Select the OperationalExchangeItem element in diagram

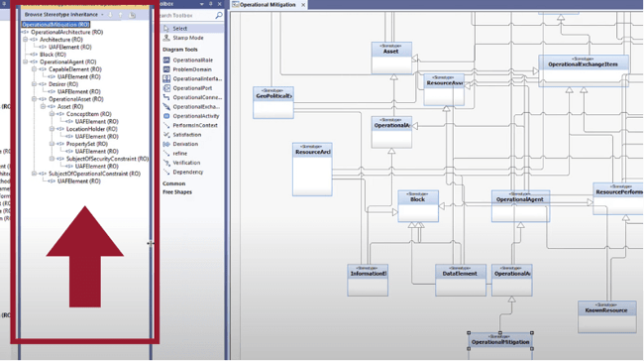(584, 70)
